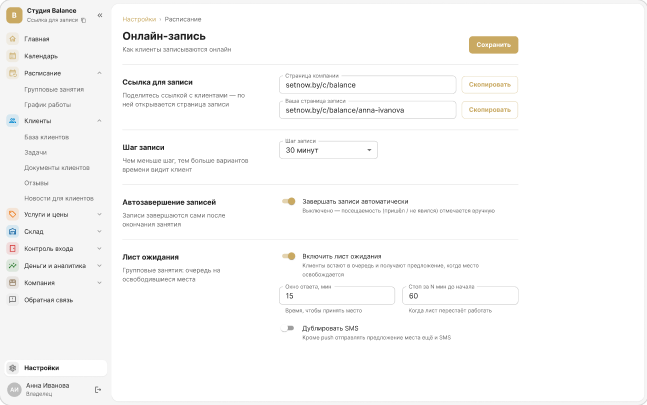Viewport: 647px width, 405px height.
Task: Click the Склад warehouse icon
Action: point(13,231)
